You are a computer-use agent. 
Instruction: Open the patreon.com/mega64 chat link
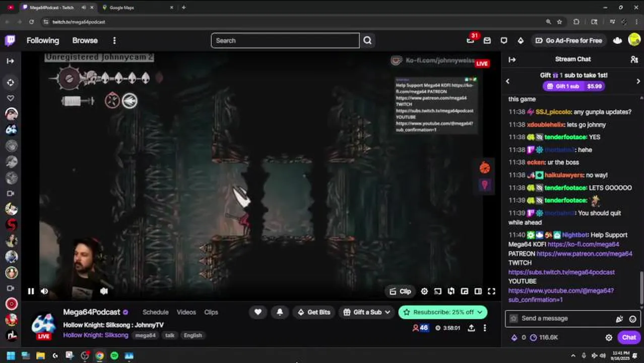584,254
